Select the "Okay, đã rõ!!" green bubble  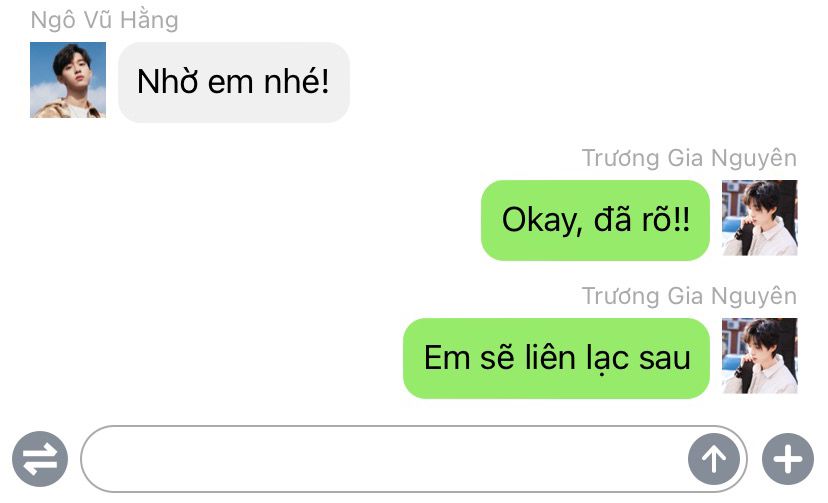pyautogui.click(x=595, y=220)
